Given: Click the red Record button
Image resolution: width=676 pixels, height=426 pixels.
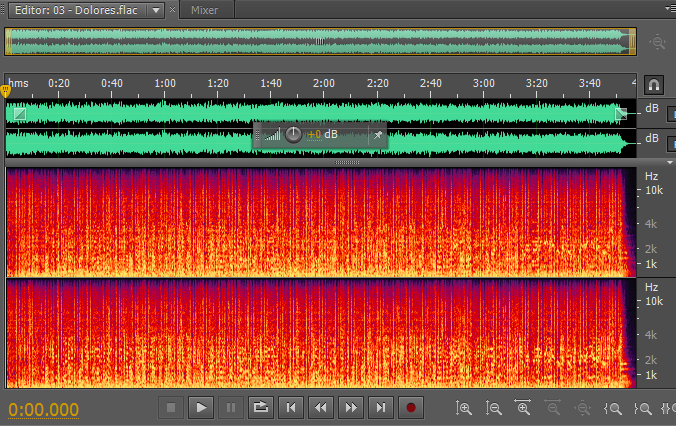Looking at the screenshot, I should coord(411,408).
